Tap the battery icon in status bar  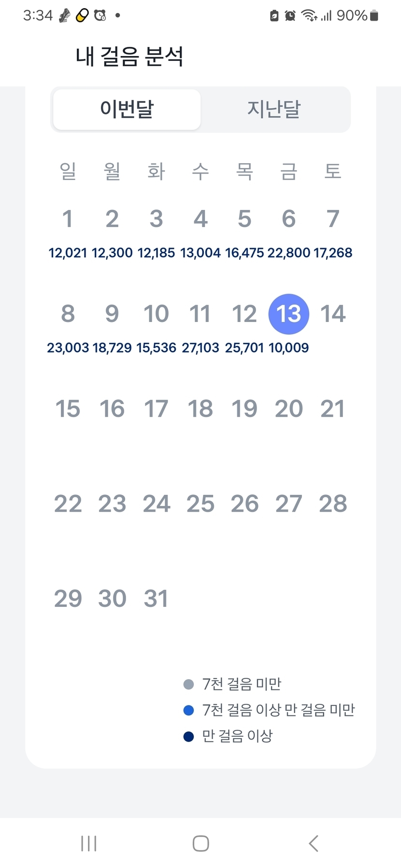coord(374,16)
